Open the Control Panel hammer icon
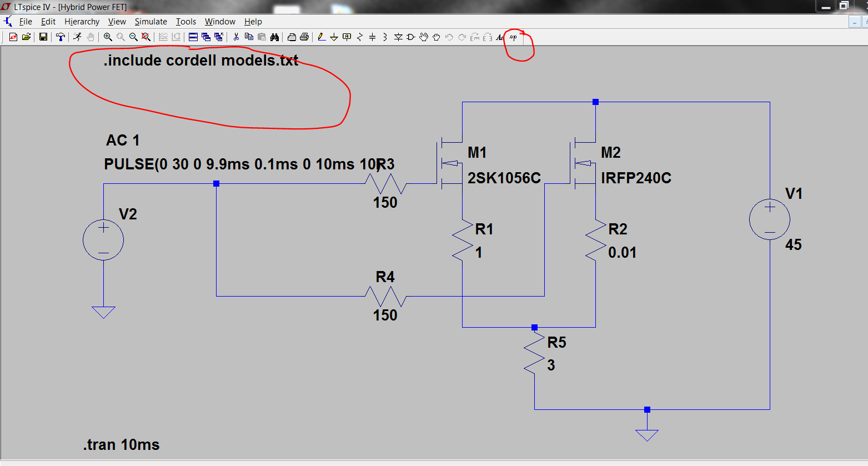Screen dimensions: 868x466 click(x=60, y=37)
